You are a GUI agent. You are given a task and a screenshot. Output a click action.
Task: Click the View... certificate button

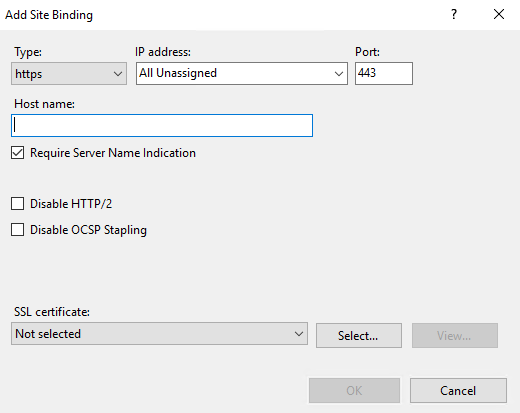tap(455, 335)
